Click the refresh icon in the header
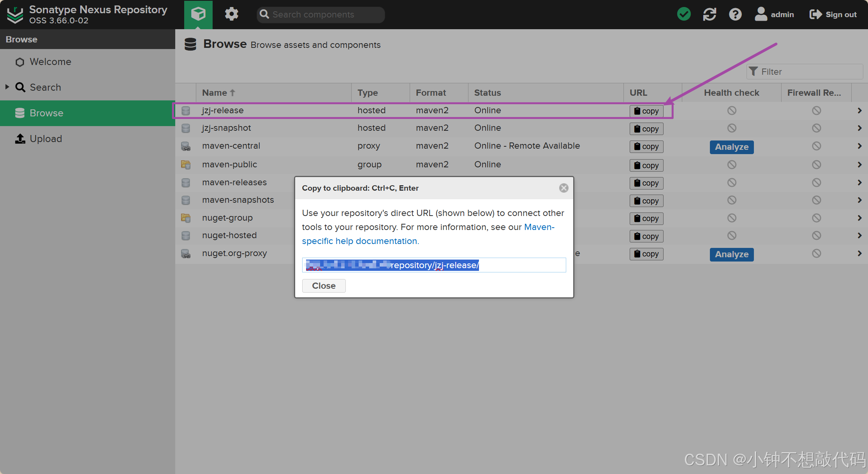Screen dimensions: 868x474 (710, 14)
